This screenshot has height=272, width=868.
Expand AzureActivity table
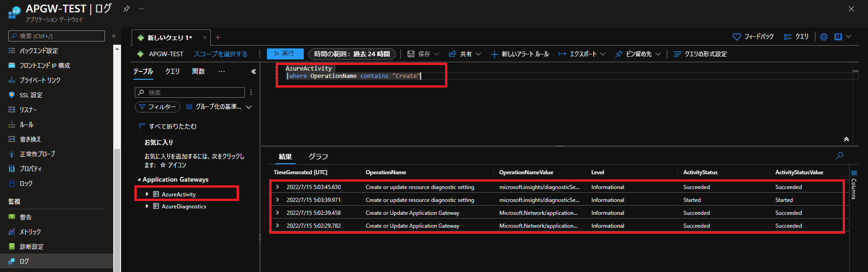coord(147,194)
